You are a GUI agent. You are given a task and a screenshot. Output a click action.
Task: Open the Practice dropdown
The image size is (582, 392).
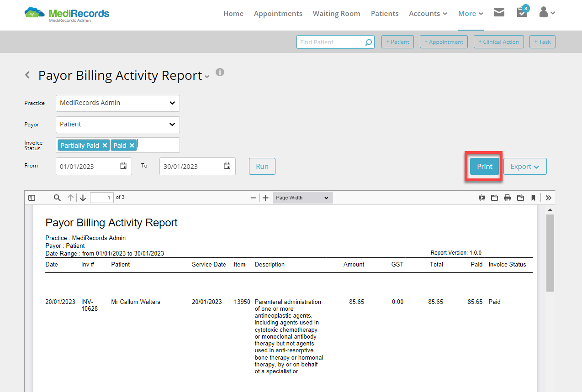pos(118,103)
